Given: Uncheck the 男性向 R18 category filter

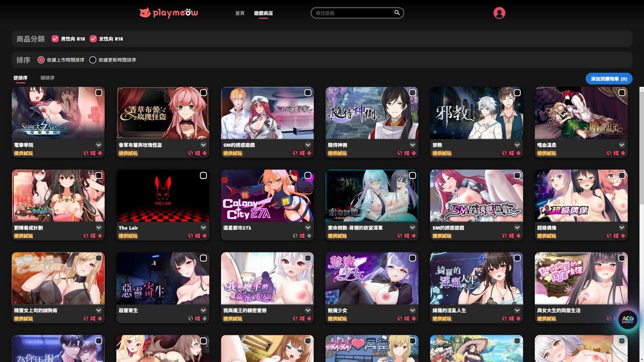Looking at the screenshot, I should pyautogui.click(x=55, y=39).
